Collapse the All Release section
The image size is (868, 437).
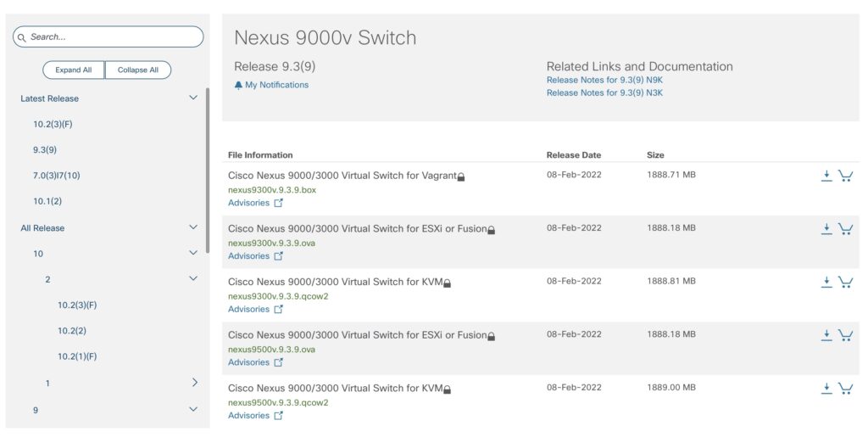[193, 227]
